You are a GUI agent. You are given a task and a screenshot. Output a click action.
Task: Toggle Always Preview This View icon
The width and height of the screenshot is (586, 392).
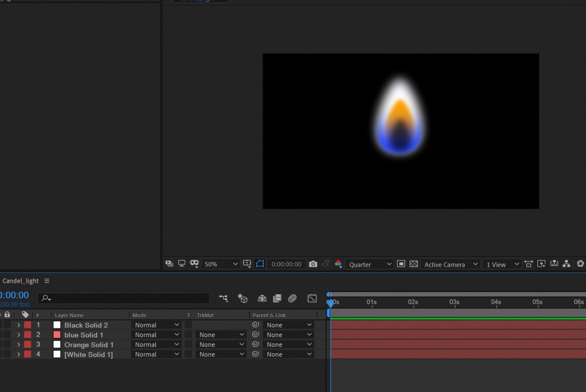click(169, 264)
